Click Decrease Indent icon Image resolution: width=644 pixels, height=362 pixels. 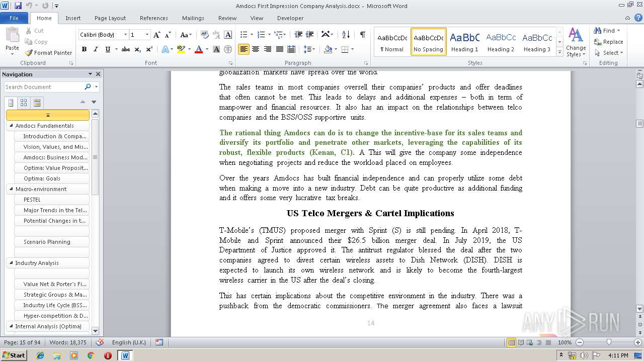pyautogui.click(x=298, y=35)
